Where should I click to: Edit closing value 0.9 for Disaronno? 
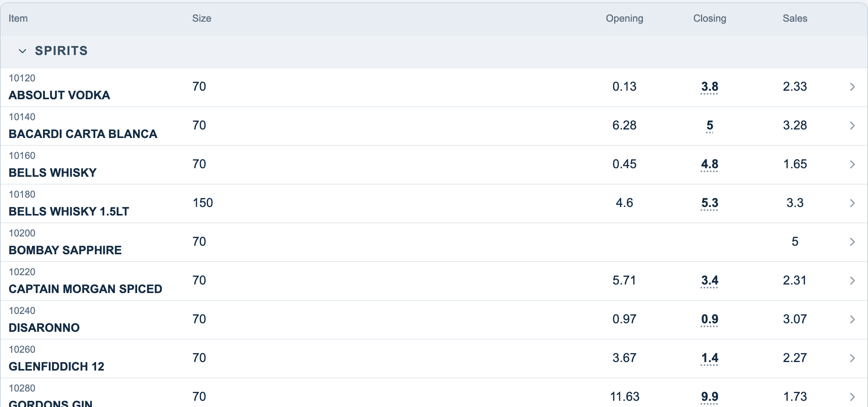pyautogui.click(x=710, y=319)
